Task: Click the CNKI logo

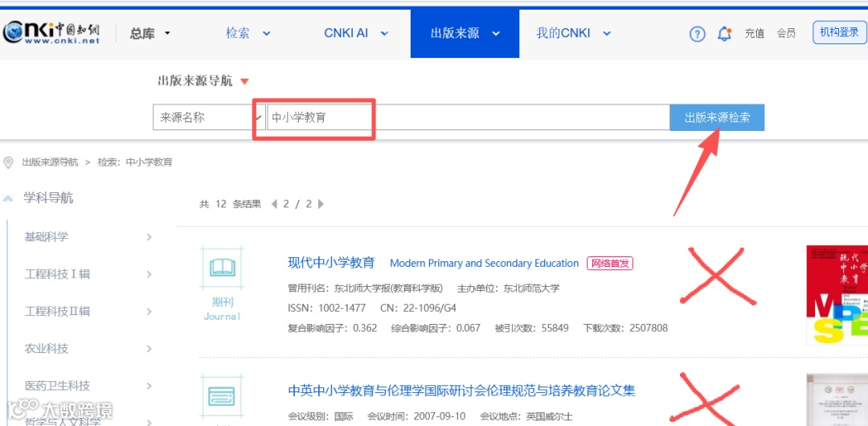Action: point(51,33)
